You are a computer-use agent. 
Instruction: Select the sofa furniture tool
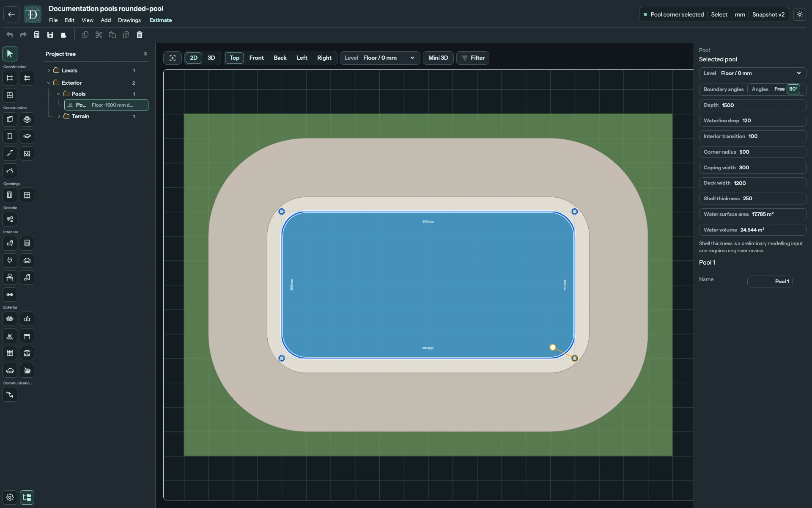tap(27, 260)
